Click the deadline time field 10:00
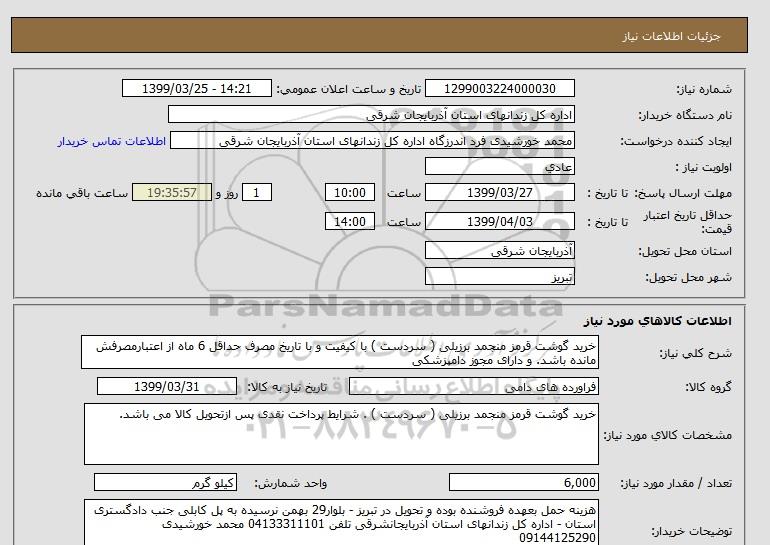 click(x=350, y=192)
